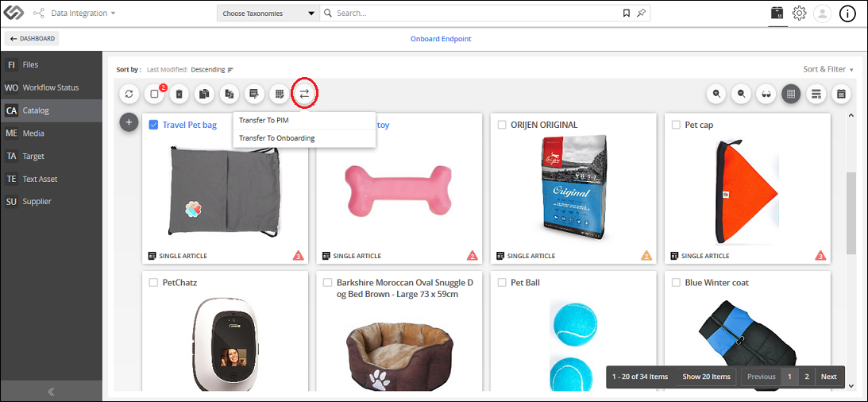Click the zoom in magnifier icon
The image size is (868, 402).
(716, 94)
